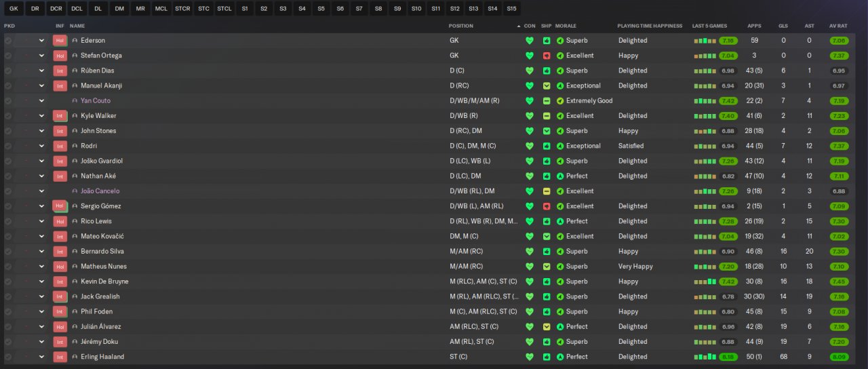Toggle the picked circle for Kevin De Bruyne

point(8,281)
